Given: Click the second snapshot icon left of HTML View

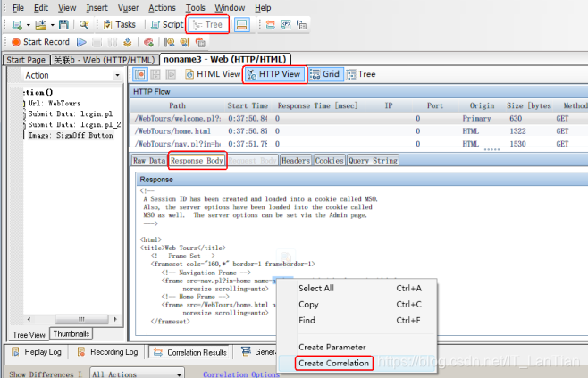Looking at the screenshot, I should coord(155,74).
